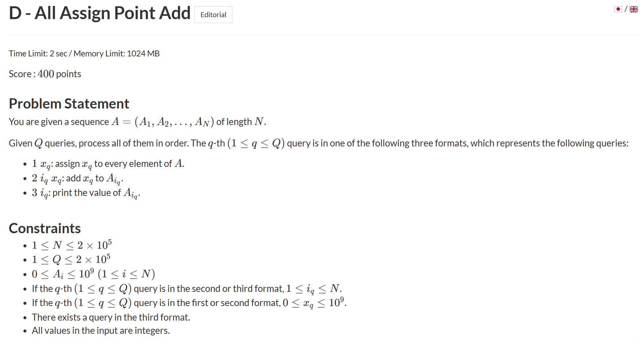Image resolution: width=644 pixels, height=343 pixels.
Task: Click the first query format: assign to every element
Action: pos(108,164)
